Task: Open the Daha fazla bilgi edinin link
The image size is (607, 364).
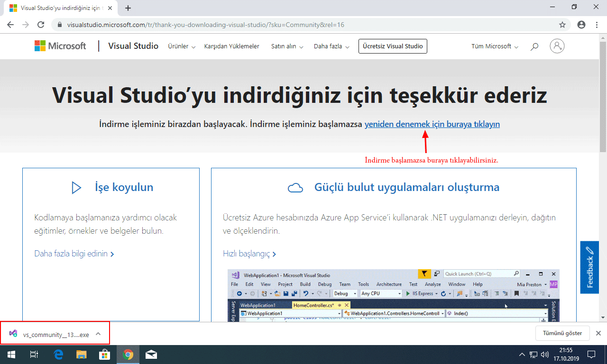Action: [x=74, y=254]
